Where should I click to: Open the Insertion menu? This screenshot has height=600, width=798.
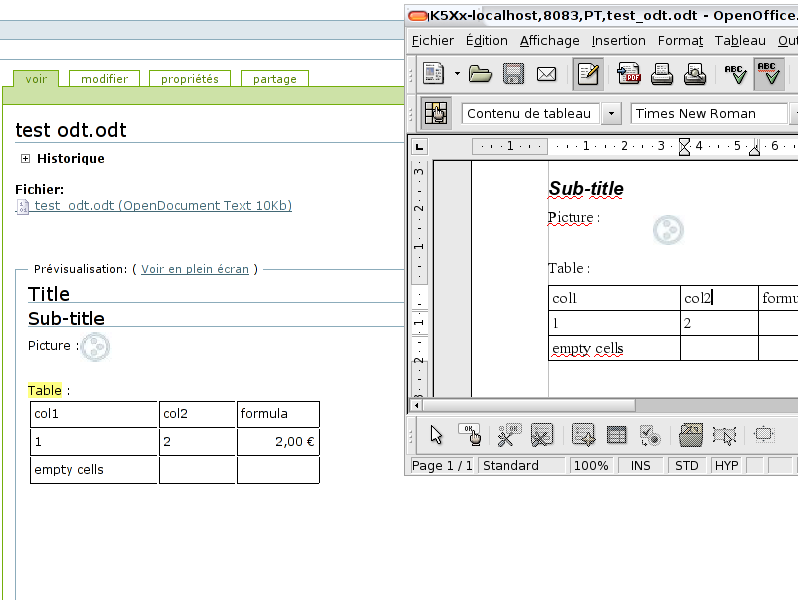coord(618,41)
